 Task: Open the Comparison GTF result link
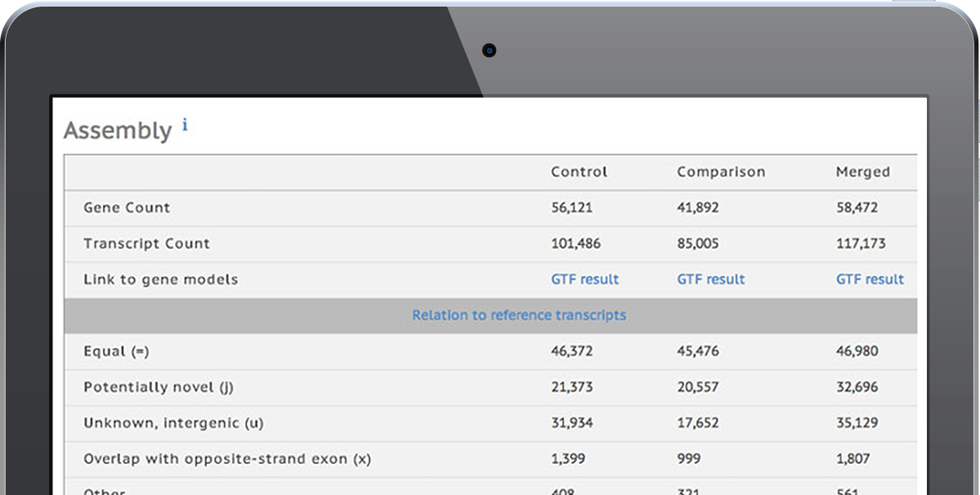pos(711,279)
